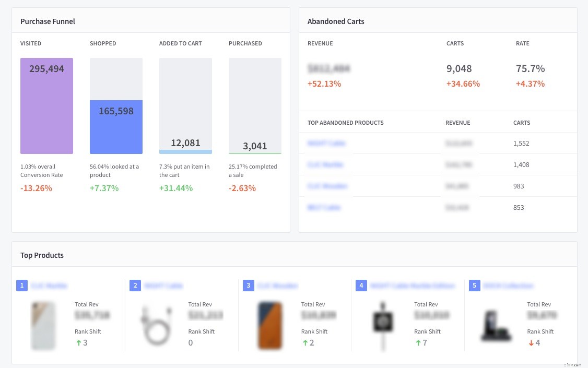Click the "5" rank badge in Top Products
This screenshot has width=588, height=368.
474,286
